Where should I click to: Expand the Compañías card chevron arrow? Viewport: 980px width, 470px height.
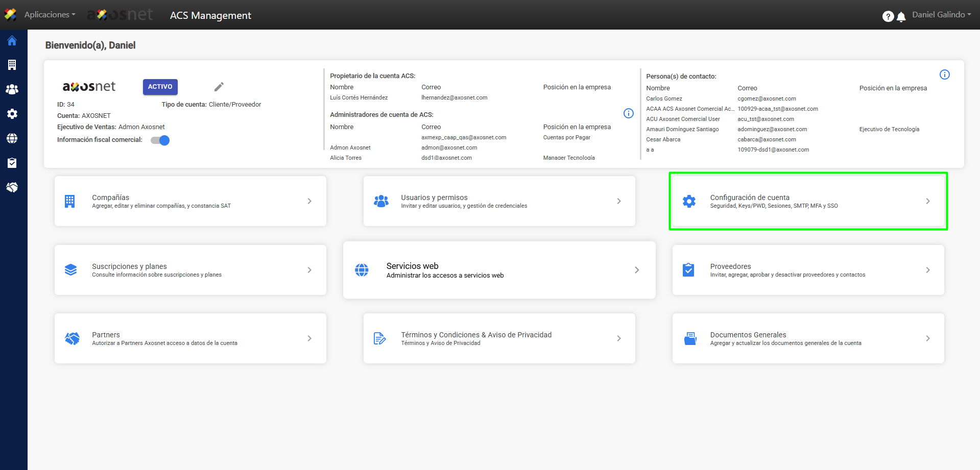click(309, 201)
